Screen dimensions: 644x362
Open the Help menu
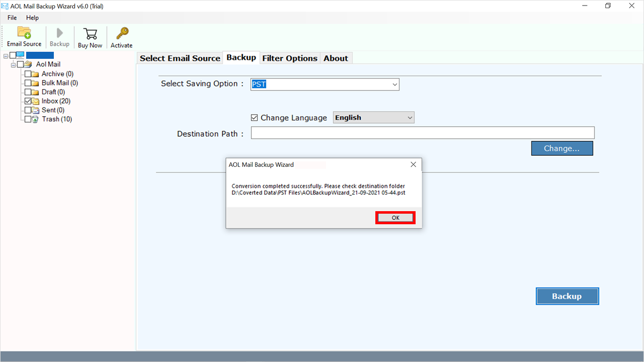[32, 18]
